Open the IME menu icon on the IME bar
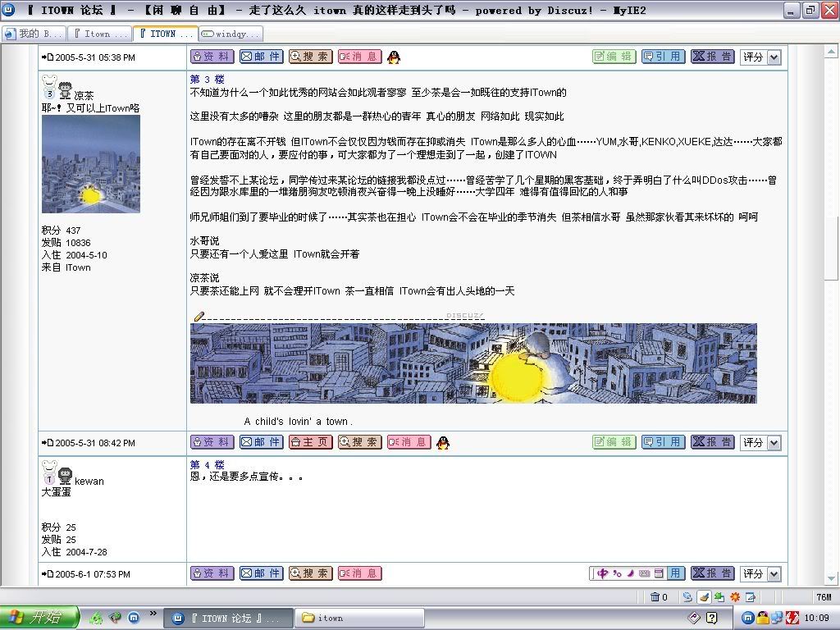840x630 pixels. tap(659, 573)
